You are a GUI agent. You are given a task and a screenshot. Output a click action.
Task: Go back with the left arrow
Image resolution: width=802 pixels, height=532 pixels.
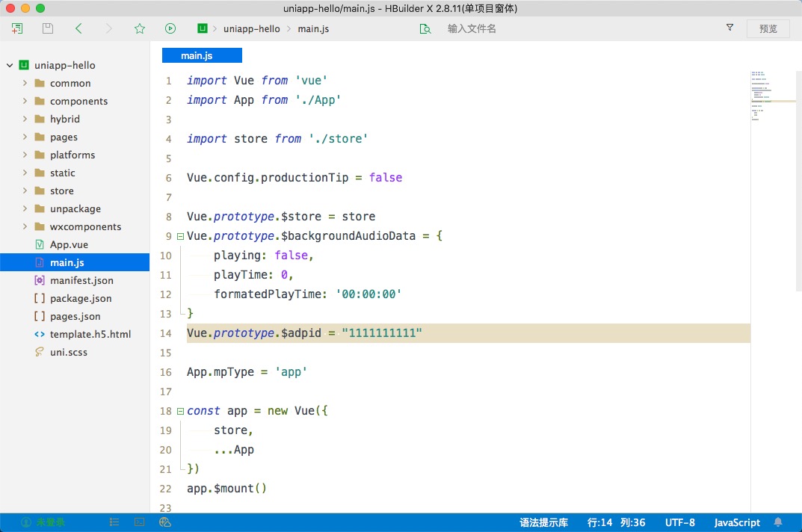(78, 28)
